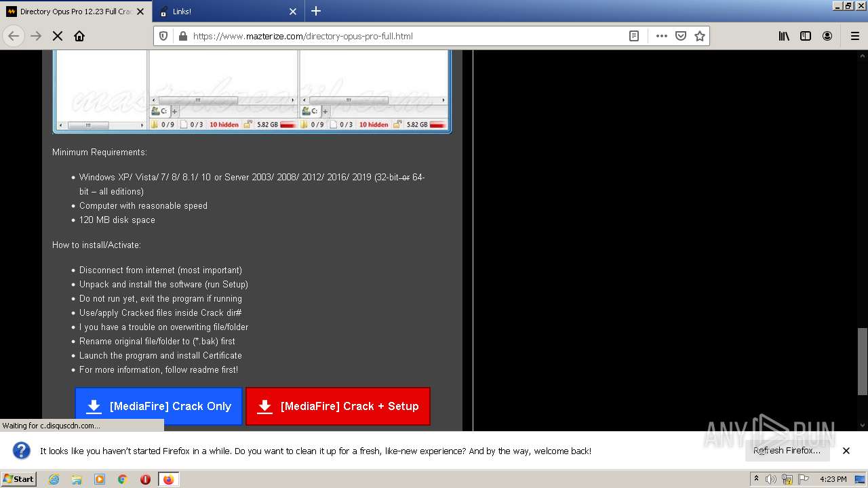Viewport: 868px width, 488px height.
Task: Open Opera from the taskbar
Action: (145, 479)
